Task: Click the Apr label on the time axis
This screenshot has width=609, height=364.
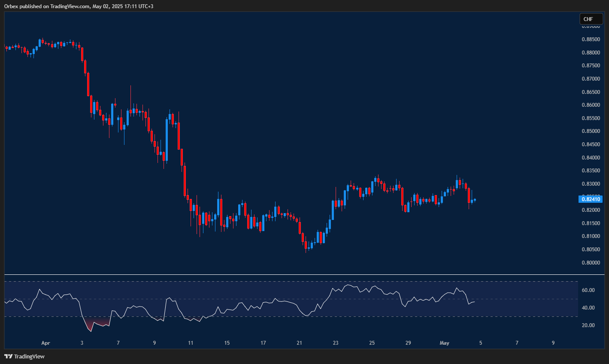Action: [x=45, y=343]
